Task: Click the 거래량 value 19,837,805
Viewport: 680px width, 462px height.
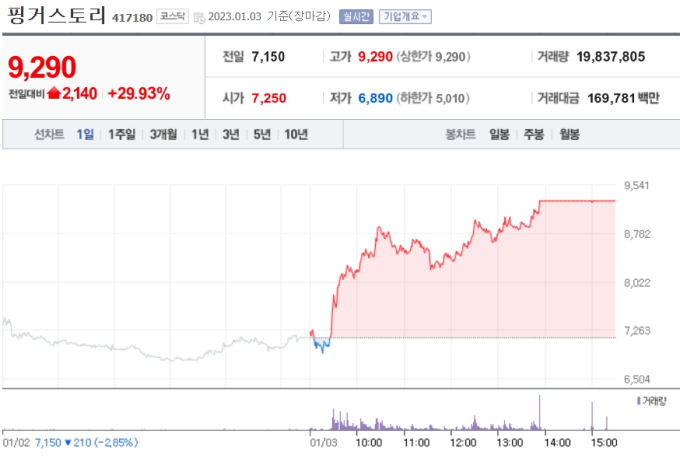Action: 611,56
